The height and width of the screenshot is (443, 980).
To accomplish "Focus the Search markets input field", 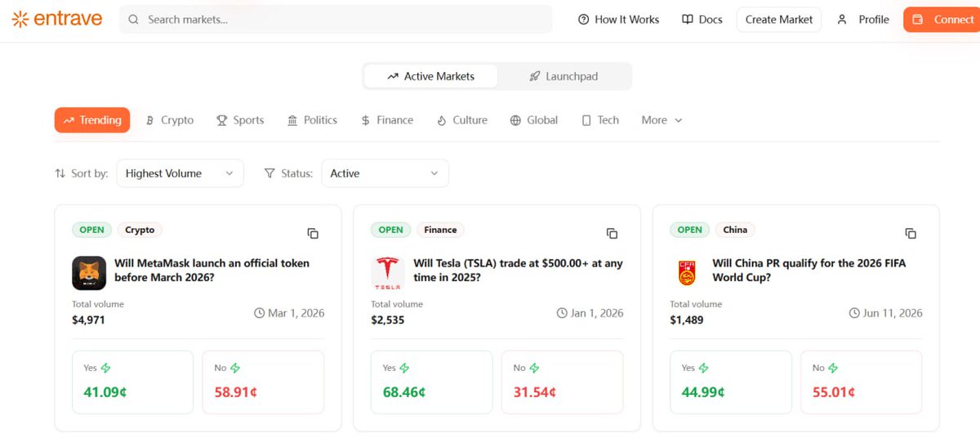I will tap(343, 20).
